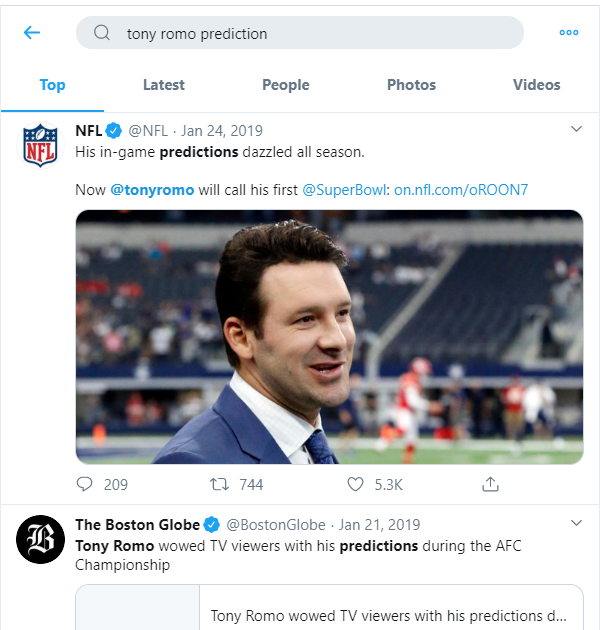Screen dimensions: 600x630
Task: Share the NFL tweet
Action: (x=490, y=484)
